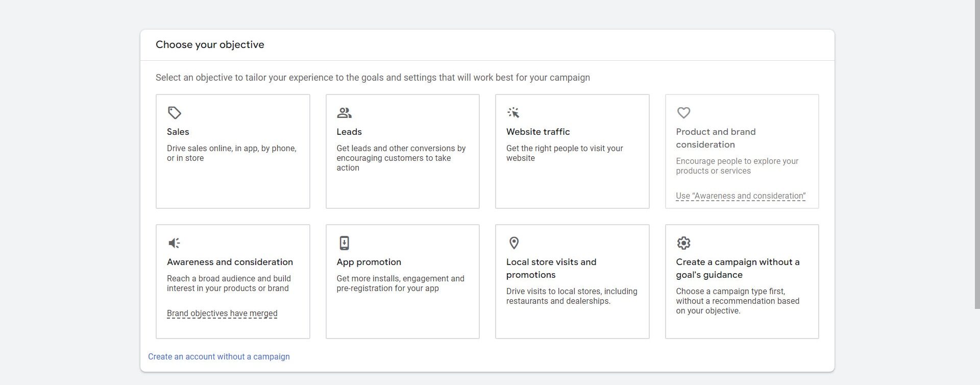The width and height of the screenshot is (980, 385).
Task: Click Drive sales online description text
Action: pos(232,153)
